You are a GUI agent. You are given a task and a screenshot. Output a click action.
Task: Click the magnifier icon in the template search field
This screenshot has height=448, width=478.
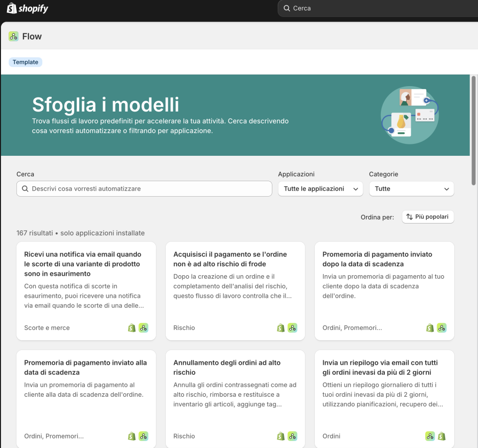tap(25, 189)
